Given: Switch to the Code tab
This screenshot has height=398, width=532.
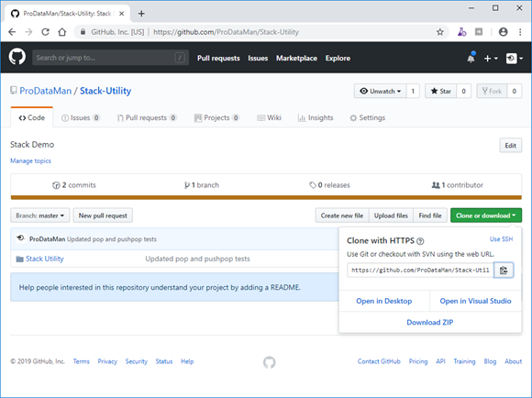Looking at the screenshot, I should point(32,117).
